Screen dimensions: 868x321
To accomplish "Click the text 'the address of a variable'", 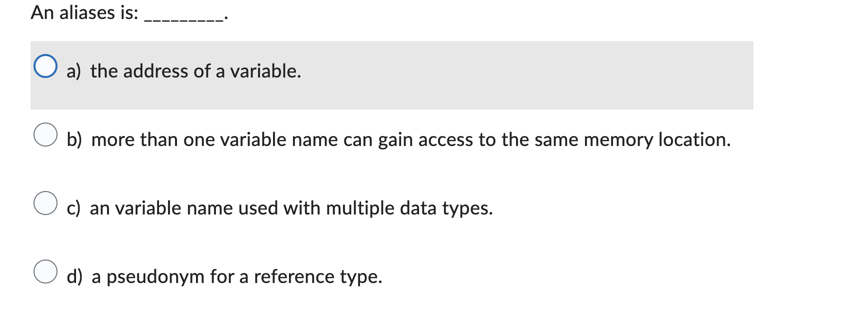I will pyautogui.click(x=195, y=71).
